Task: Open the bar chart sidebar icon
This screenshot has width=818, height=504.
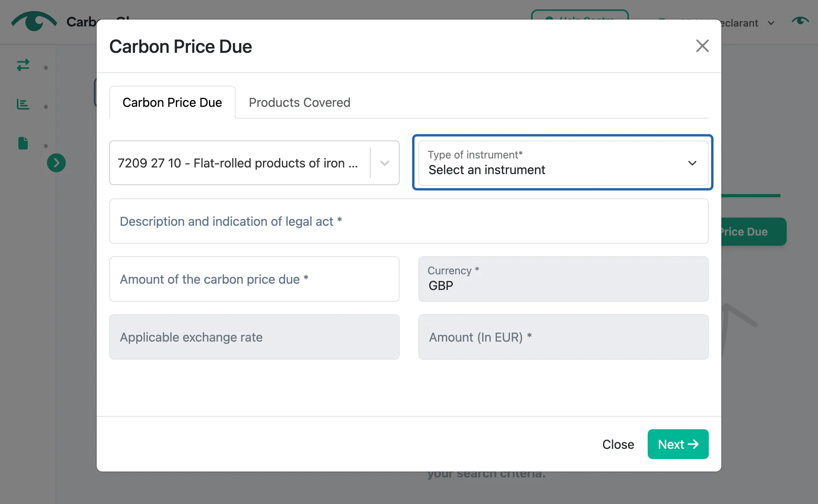Action: 23,104
